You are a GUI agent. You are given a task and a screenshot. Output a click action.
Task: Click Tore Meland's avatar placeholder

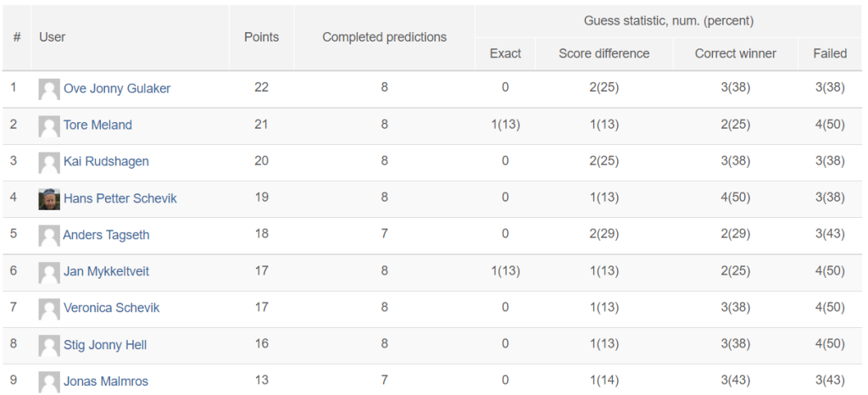click(x=49, y=125)
